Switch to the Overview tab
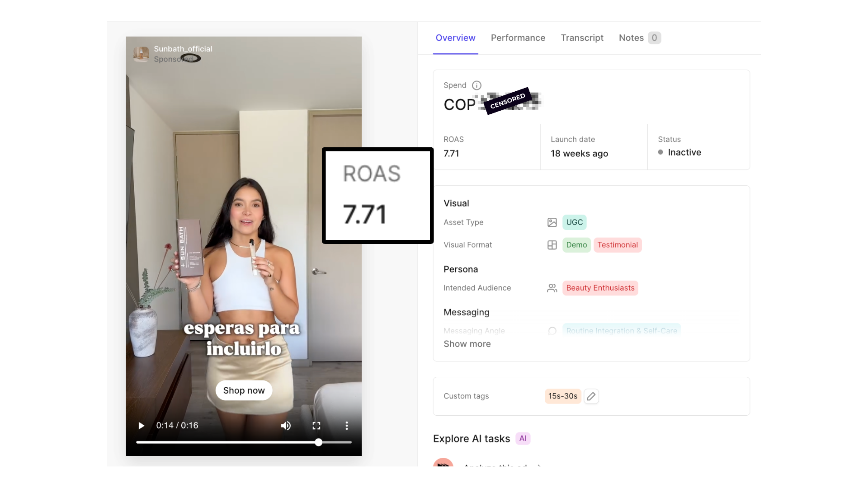 pos(455,38)
